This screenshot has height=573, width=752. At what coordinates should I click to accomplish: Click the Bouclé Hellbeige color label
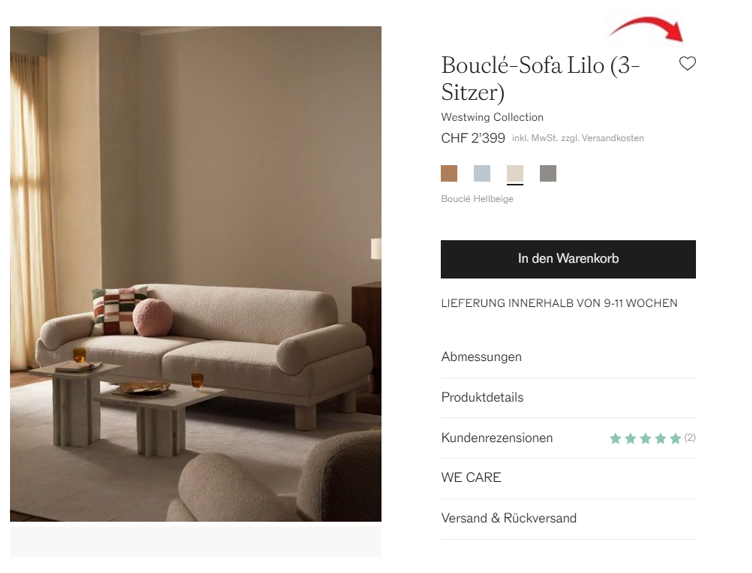pos(477,199)
